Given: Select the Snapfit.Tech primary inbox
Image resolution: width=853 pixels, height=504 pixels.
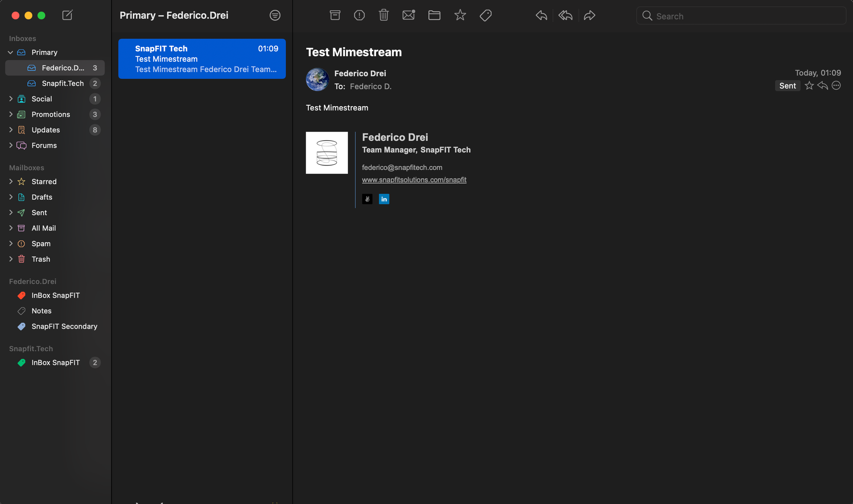Looking at the screenshot, I should pyautogui.click(x=55, y=83).
